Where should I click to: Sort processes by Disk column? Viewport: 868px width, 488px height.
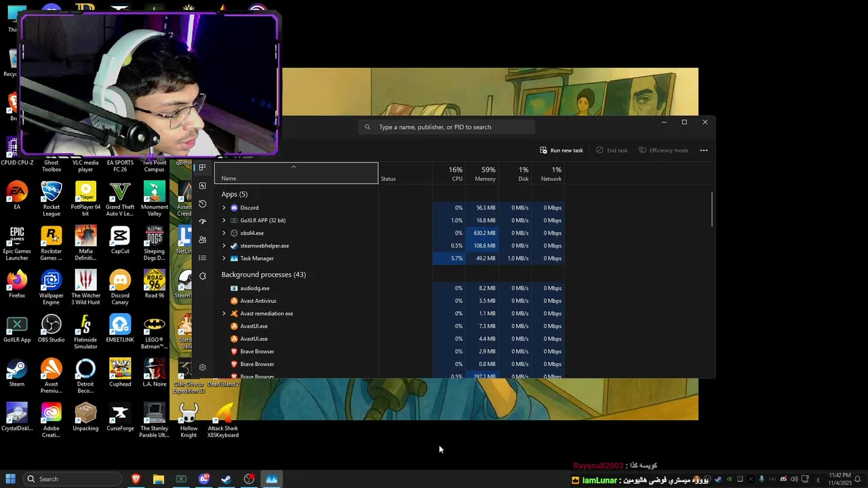pos(515,174)
